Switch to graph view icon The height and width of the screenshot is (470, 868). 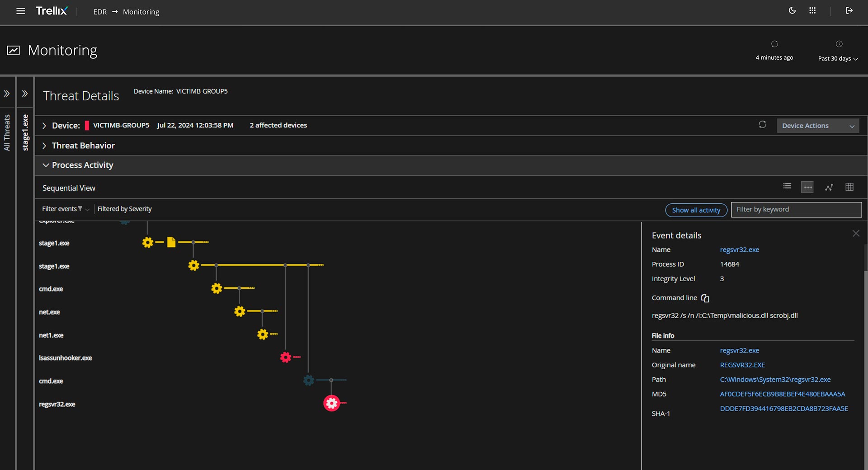pos(829,187)
